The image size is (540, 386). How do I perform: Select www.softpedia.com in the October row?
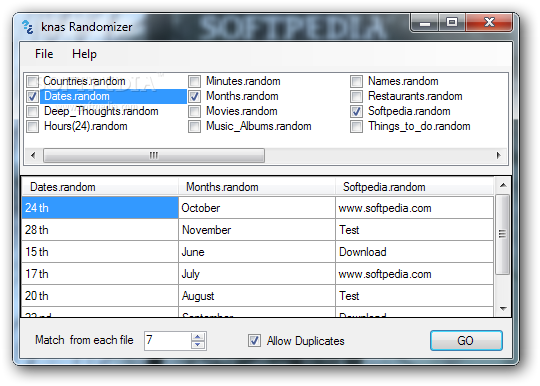point(415,208)
